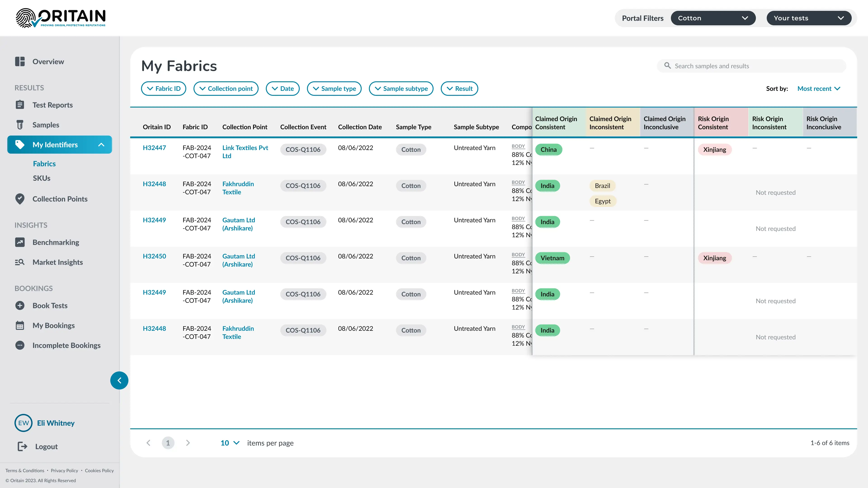868x488 pixels.
Task: Select the SKUs submenu item
Action: pos(41,178)
